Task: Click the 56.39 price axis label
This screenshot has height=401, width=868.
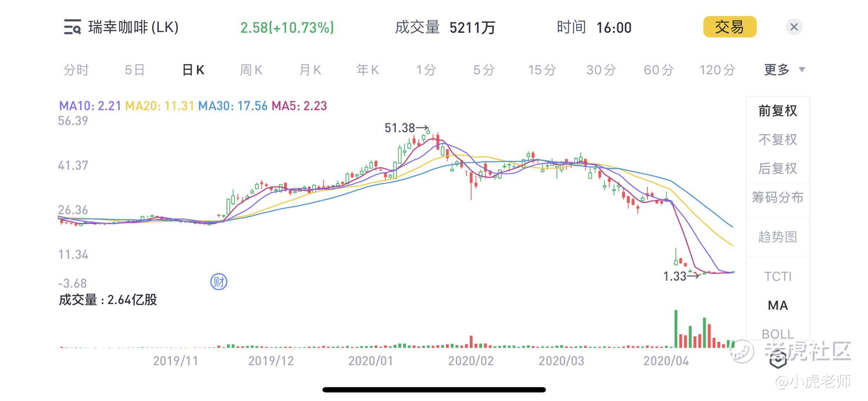Action: coord(73,121)
